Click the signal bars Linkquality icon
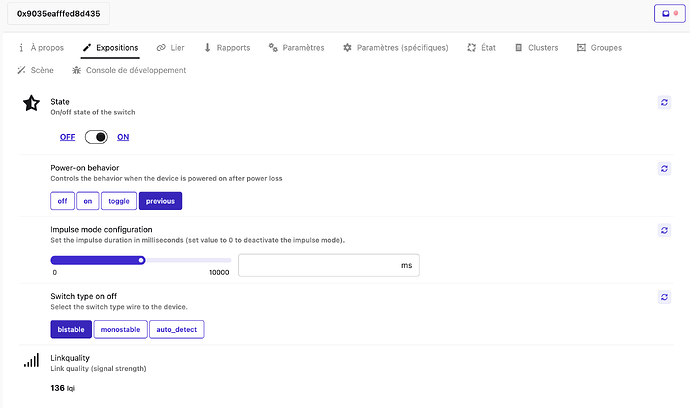Viewport: 690px width, 408px height. click(x=31, y=360)
